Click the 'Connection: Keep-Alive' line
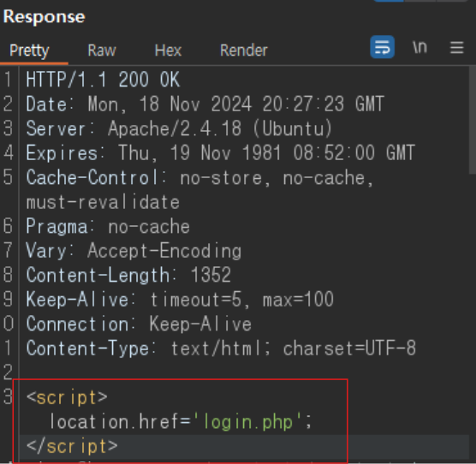 click(x=139, y=324)
